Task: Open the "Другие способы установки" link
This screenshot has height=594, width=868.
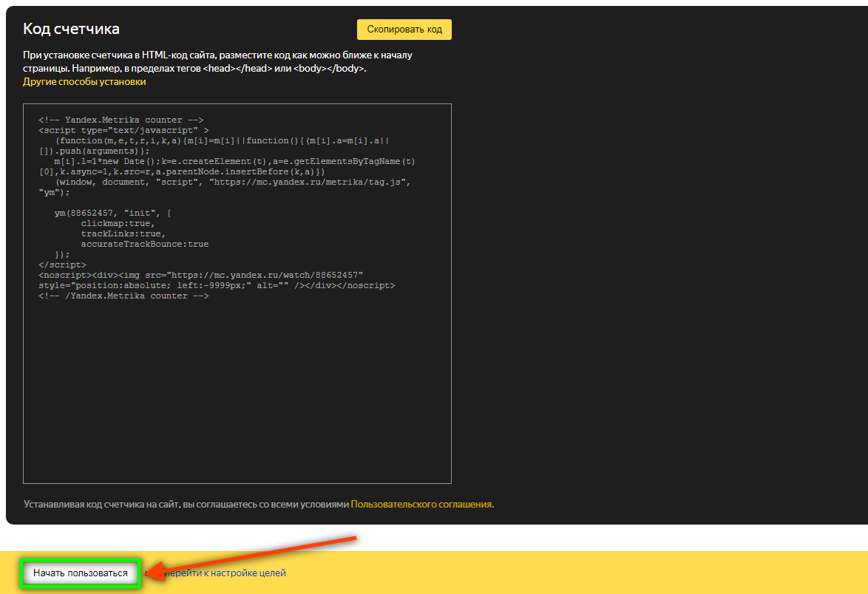Action: coord(84,81)
